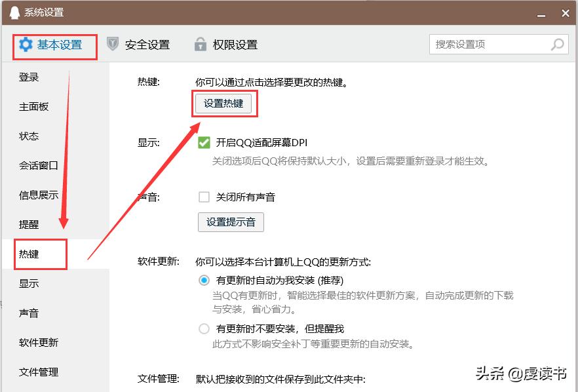The height and width of the screenshot is (392, 578).
Task: Click the shield icon beside 安全设置
Action: click(x=113, y=45)
